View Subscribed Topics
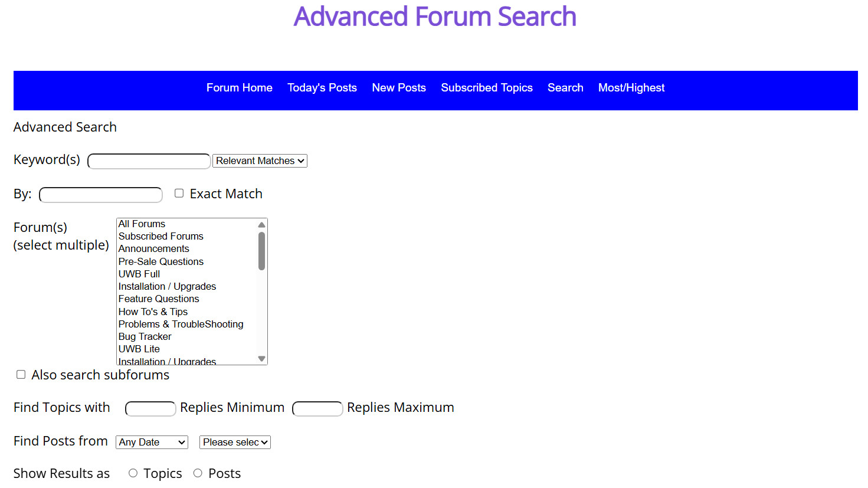868x488 pixels. (487, 88)
